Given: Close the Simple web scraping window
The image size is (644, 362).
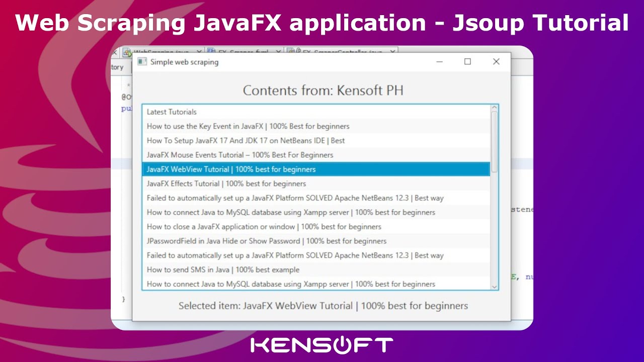Looking at the screenshot, I should point(496,62).
